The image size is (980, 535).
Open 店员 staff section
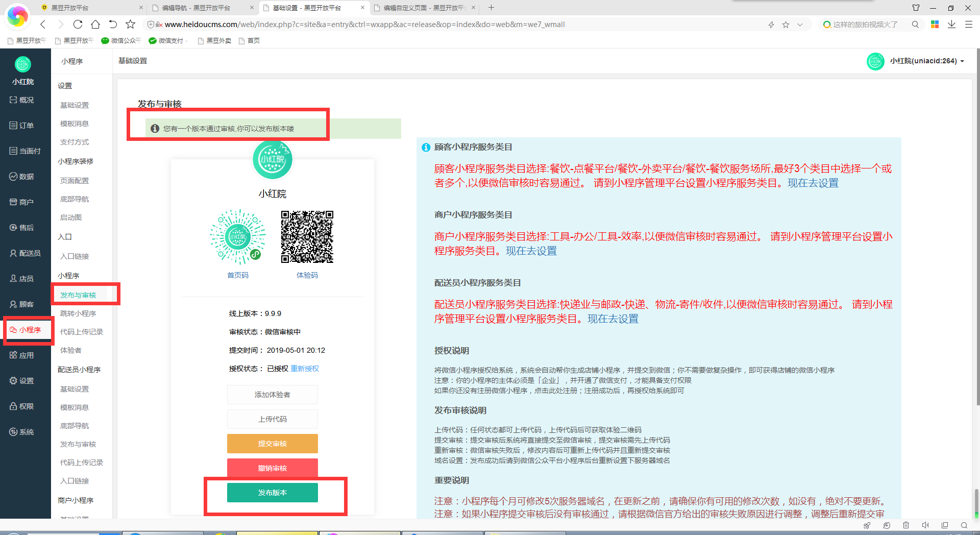coord(22,279)
